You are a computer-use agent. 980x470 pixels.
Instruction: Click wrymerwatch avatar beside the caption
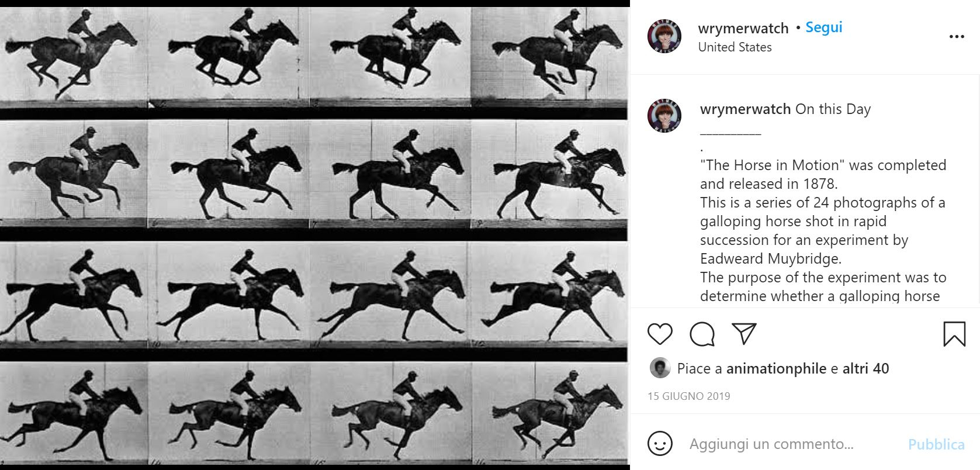[x=664, y=116]
